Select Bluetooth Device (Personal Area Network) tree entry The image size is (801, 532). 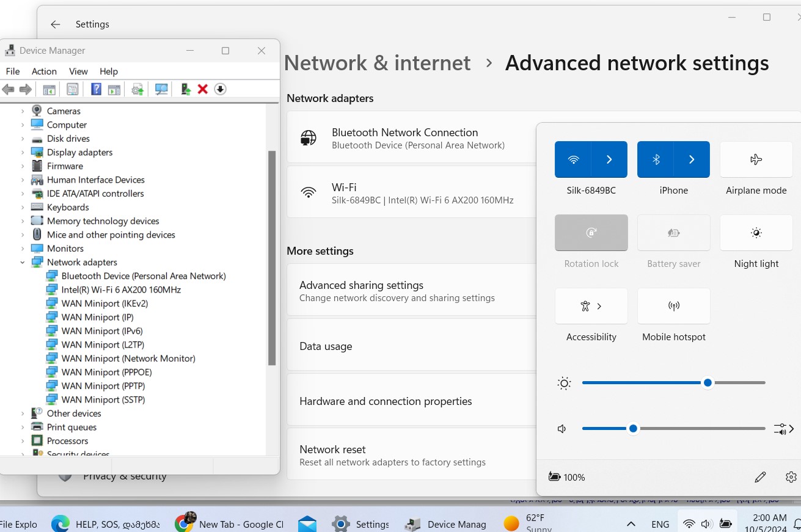(x=144, y=276)
